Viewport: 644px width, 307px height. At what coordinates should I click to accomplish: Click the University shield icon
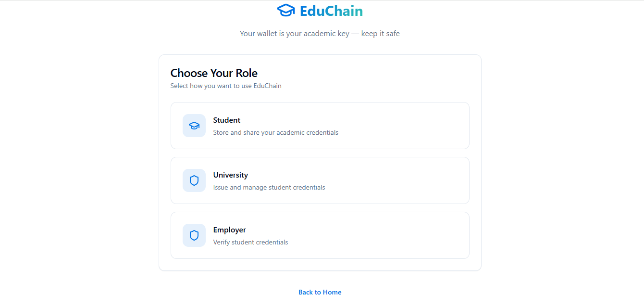pyautogui.click(x=194, y=180)
